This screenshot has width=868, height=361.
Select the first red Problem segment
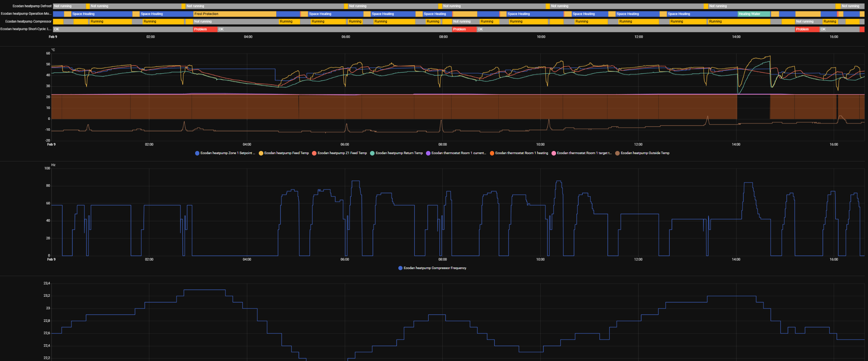click(x=205, y=29)
